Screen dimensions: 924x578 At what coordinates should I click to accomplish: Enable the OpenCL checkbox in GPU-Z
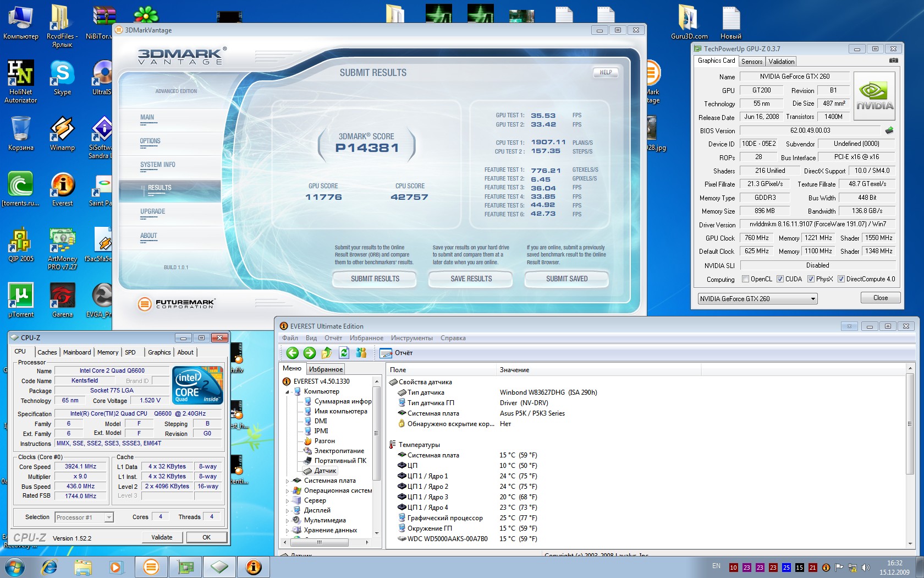pos(745,279)
